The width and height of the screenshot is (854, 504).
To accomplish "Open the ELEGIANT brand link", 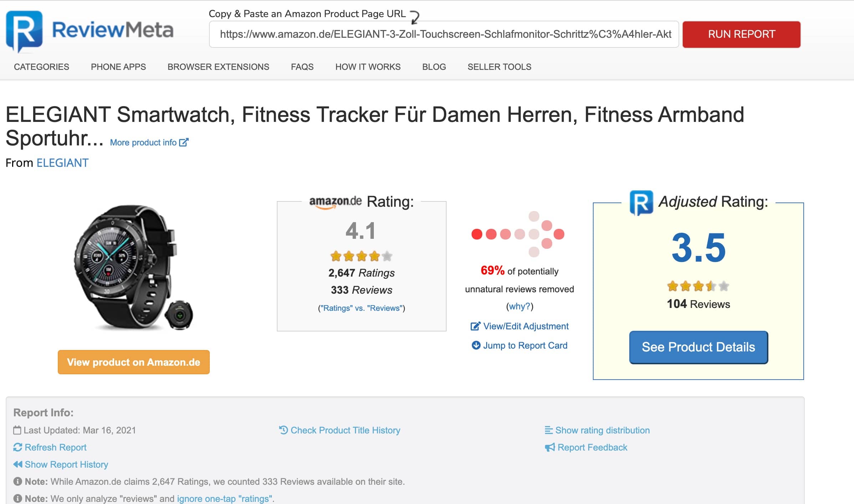I will click(x=62, y=163).
